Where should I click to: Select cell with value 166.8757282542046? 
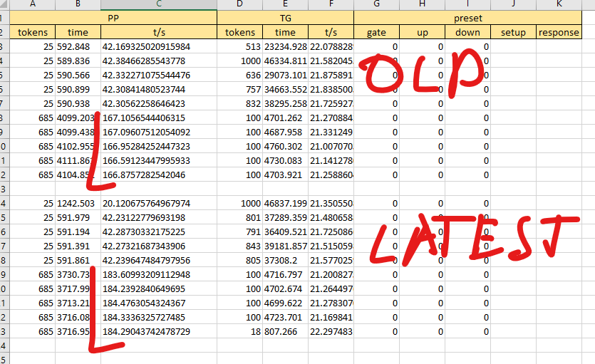pos(159,175)
